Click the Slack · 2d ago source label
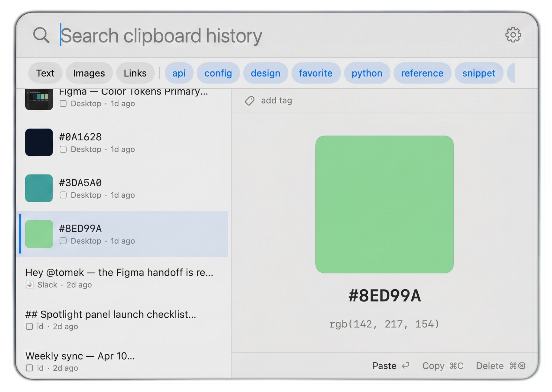Screen dimensions: 552x392 64,285
